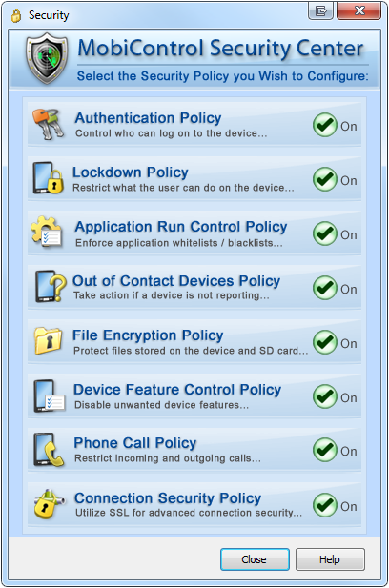Toggle the Authentication Policy On checkmark
The image size is (389, 588).
(325, 125)
